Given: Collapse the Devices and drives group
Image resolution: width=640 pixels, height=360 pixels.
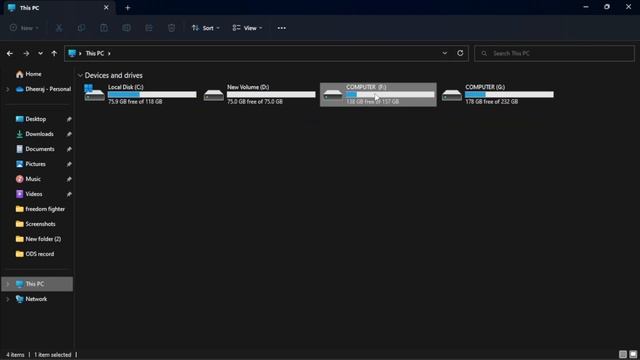Looking at the screenshot, I should 80,76.
